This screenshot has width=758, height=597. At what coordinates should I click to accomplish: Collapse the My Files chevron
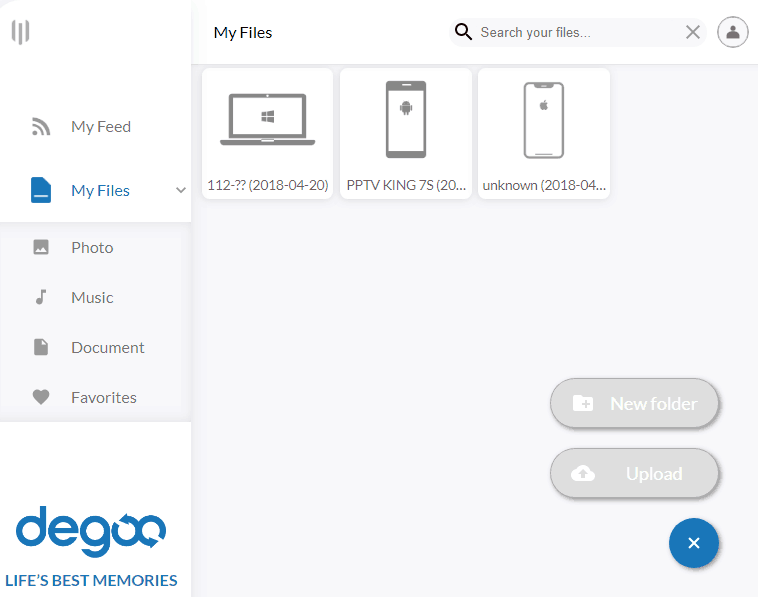click(181, 190)
